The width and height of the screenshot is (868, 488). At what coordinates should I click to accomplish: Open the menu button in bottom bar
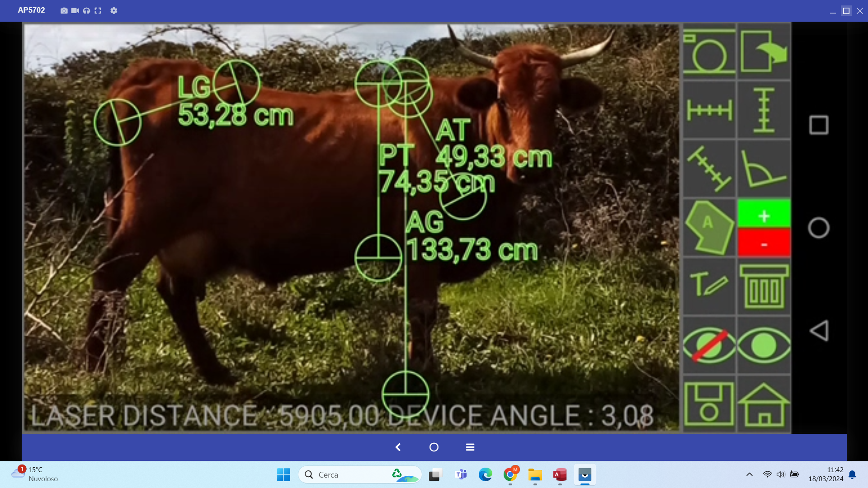coord(470,447)
